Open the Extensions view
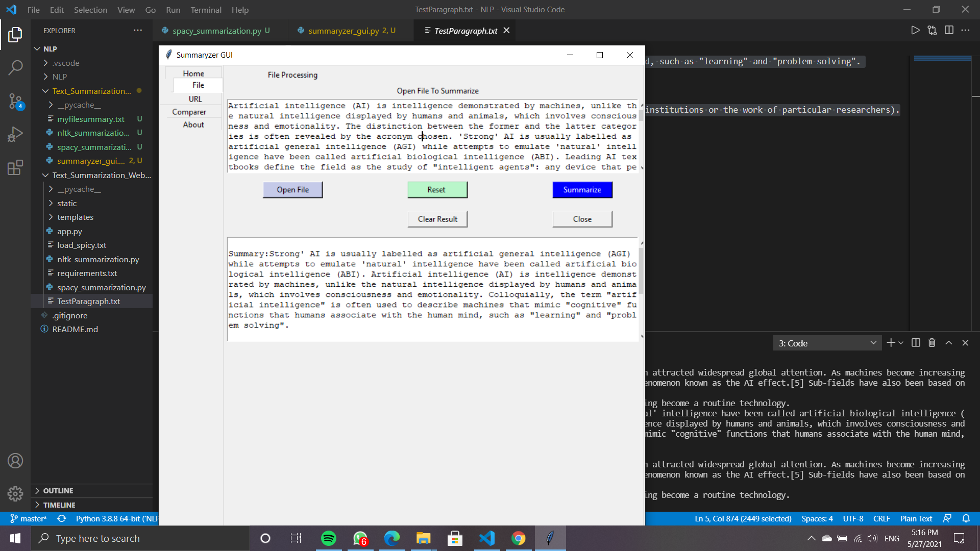 point(15,167)
